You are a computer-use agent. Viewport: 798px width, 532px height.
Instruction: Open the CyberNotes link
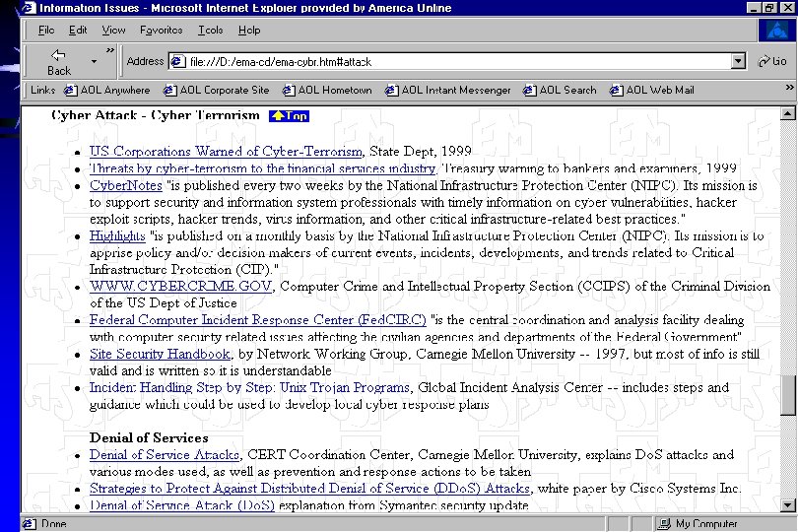(126, 185)
